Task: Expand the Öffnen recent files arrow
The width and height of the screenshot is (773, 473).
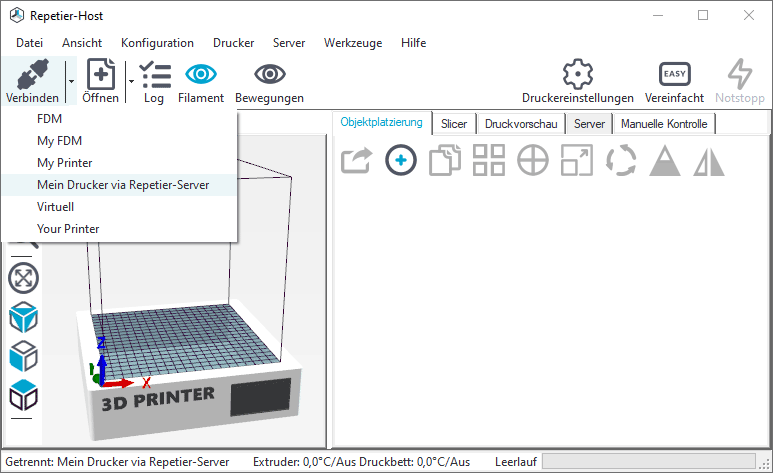Action: tap(131, 81)
